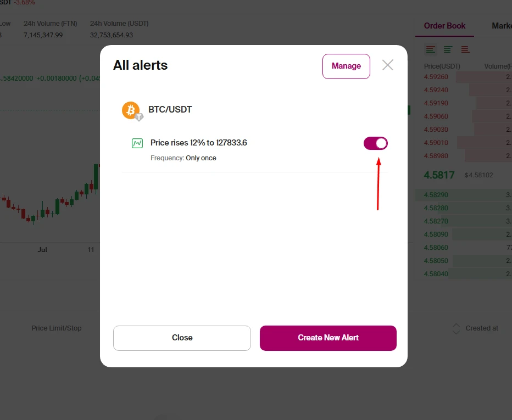Viewport: 512px width, 420px height.
Task: Click the 4.58290 bid price row
Action: point(464,195)
